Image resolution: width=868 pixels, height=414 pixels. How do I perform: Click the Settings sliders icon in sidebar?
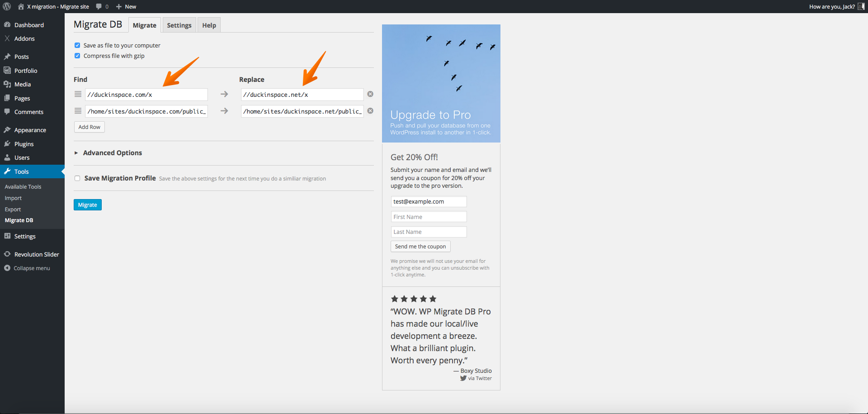click(7, 236)
